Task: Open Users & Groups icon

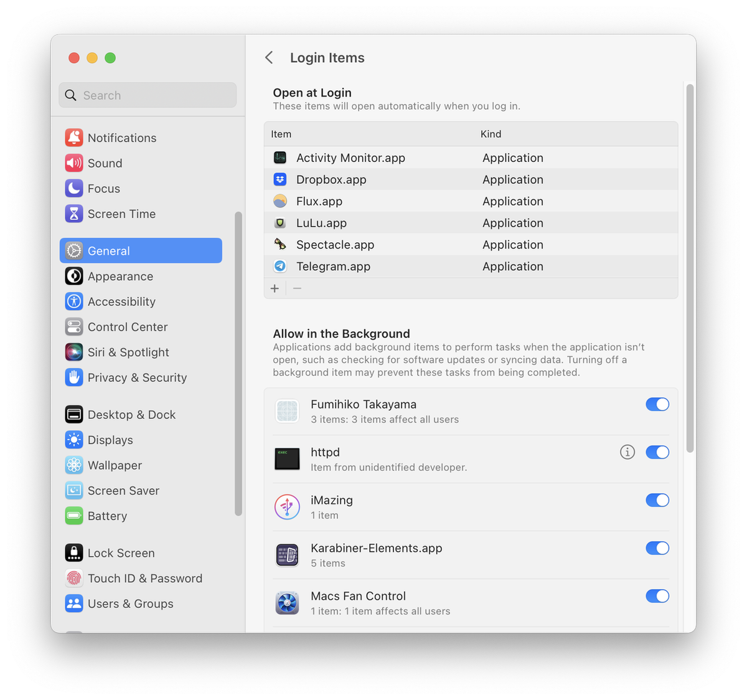Action: pyautogui.click(x=74, y=603)
